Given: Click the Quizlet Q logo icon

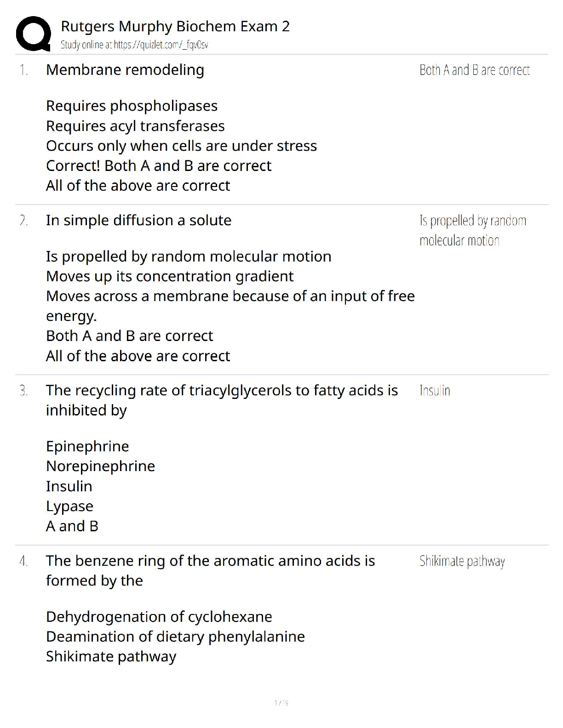Looking at the screenshot, I should tap(33, 33).
